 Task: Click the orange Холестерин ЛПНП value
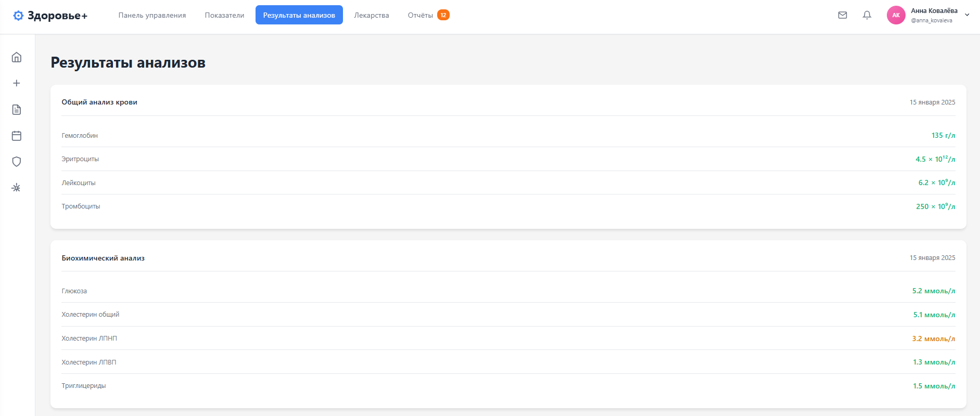933,339
